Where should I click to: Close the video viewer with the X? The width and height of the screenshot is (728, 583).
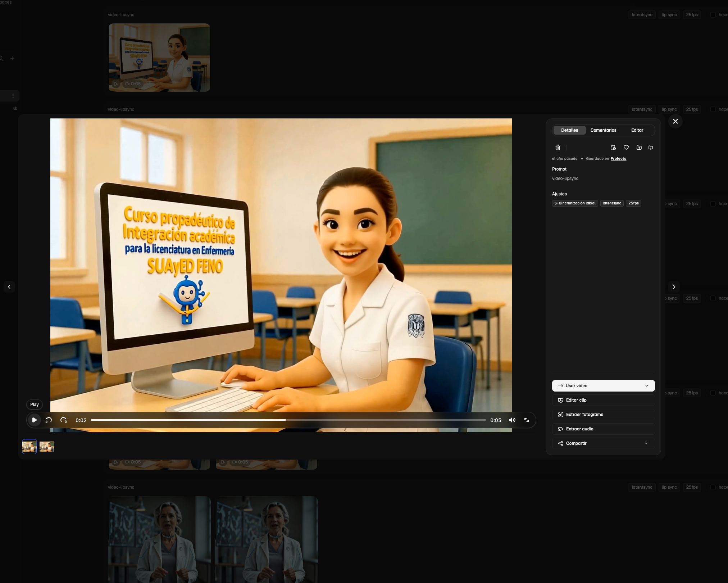pos(675,121)
